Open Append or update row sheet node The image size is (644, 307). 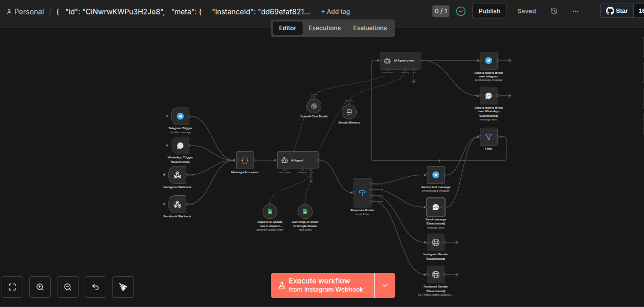click(x=269, y=211)
